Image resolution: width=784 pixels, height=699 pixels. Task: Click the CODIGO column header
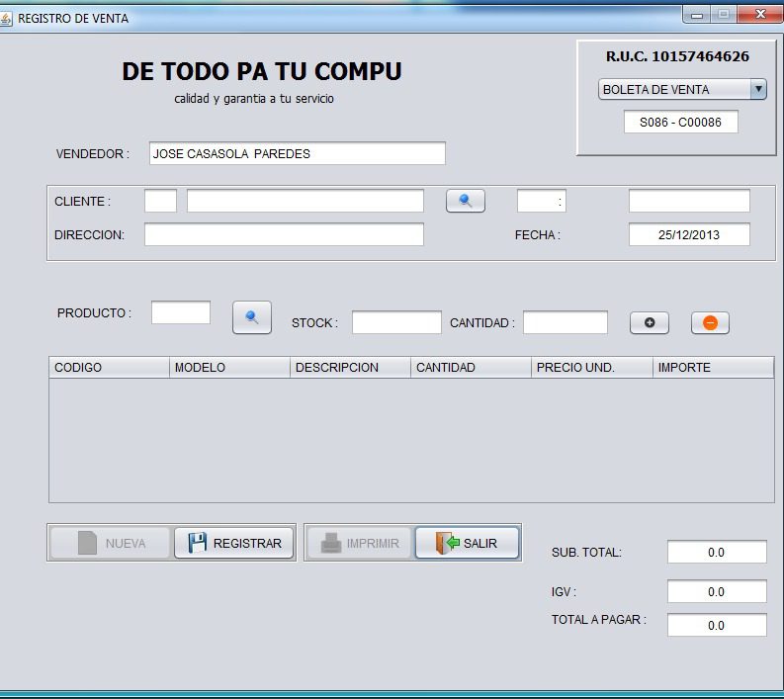109,368
